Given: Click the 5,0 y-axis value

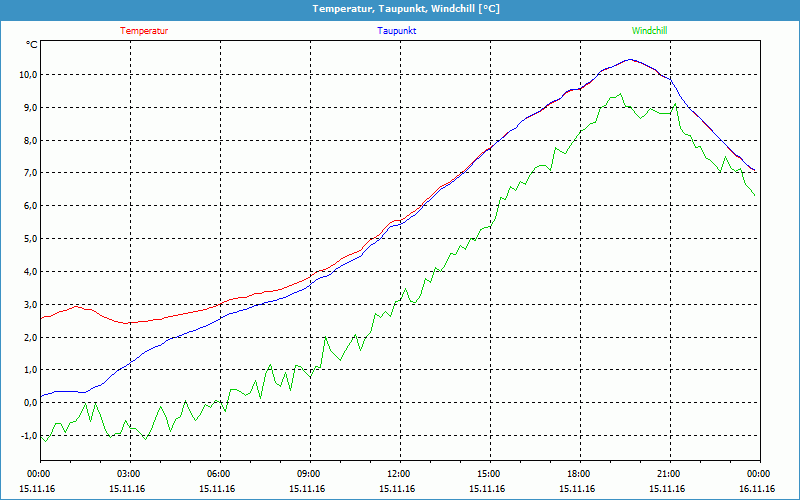Looking at the screenshot, I should click(x=28, y=239).
